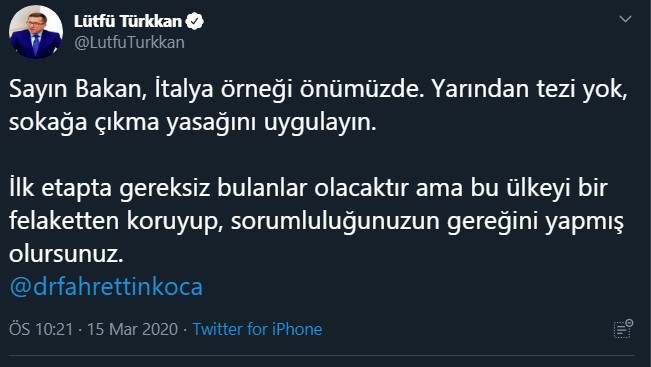Screen dimensions: 651x367
Task: Click the thread reader icon at bottom right
Action: pos(623,329)
